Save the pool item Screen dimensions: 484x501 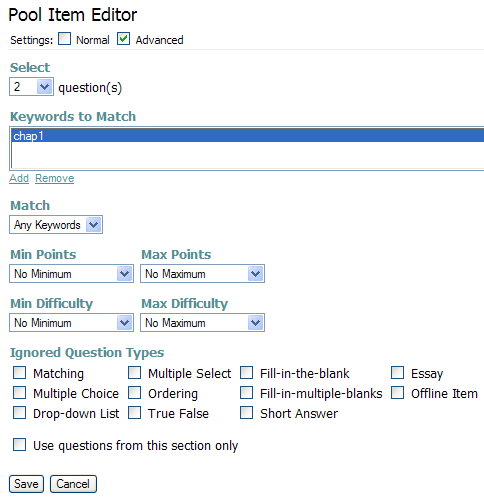click(26, 484)
